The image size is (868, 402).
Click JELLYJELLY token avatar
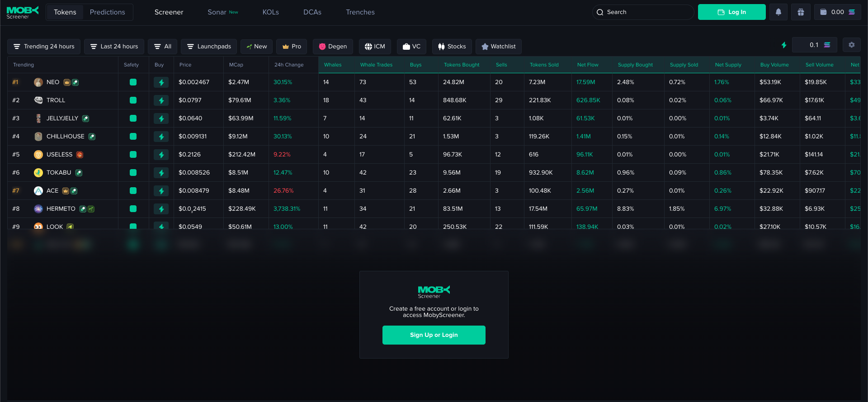[x=38, y=118]
